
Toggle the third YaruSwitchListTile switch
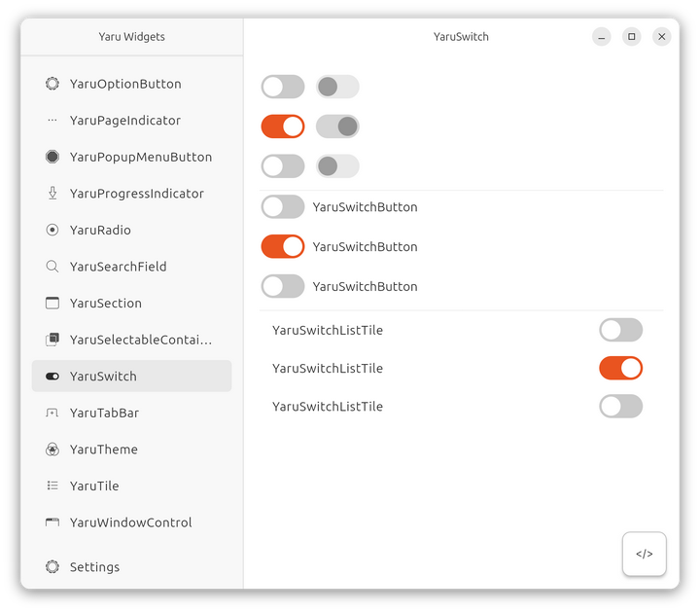[x=621, y=406]
